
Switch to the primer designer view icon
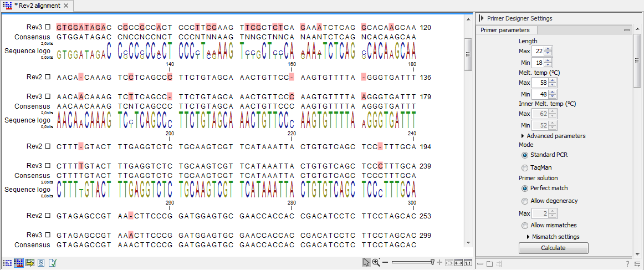coord(19,263)
